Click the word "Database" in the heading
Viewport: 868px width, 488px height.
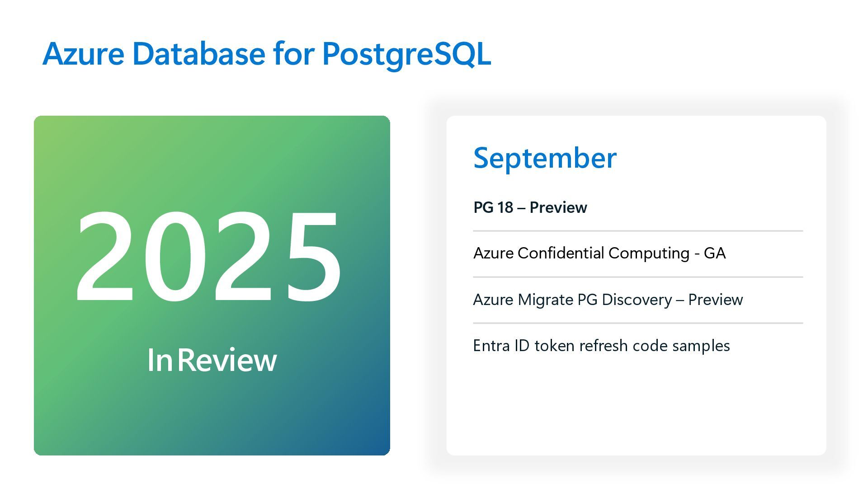[x=198, y=54]
